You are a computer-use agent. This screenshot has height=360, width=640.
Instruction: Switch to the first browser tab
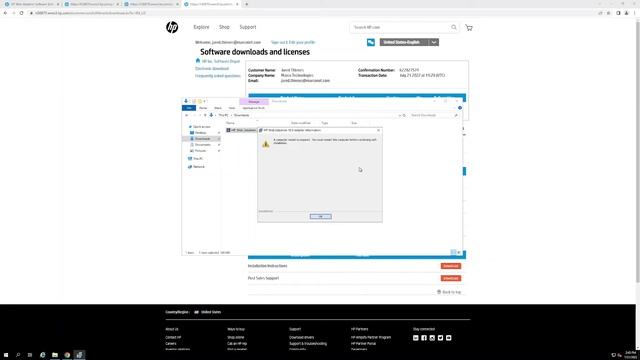31,4
